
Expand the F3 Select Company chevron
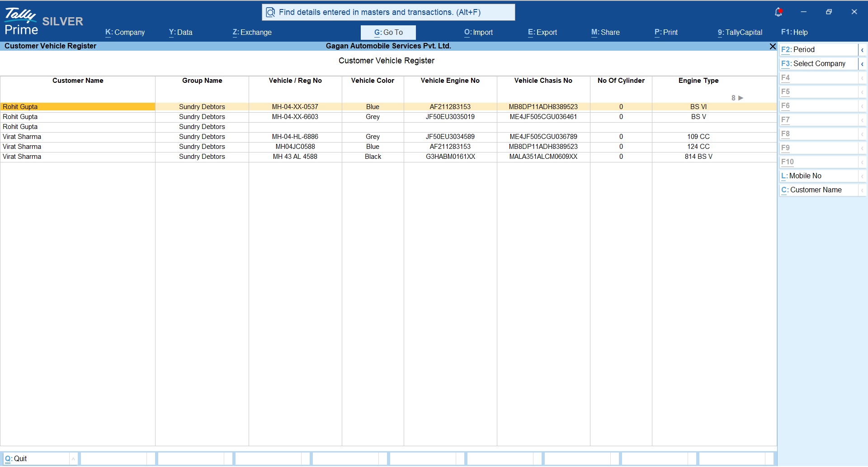862,64
